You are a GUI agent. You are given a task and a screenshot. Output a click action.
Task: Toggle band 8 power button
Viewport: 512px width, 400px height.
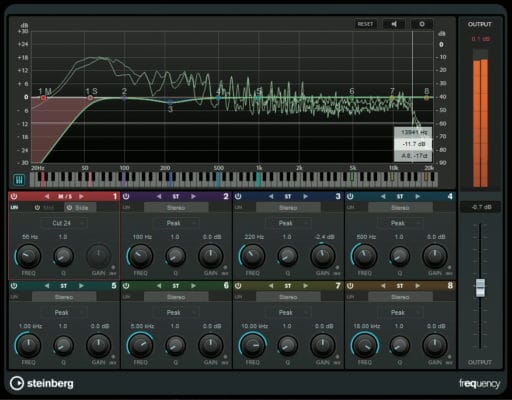pos(350,286)
